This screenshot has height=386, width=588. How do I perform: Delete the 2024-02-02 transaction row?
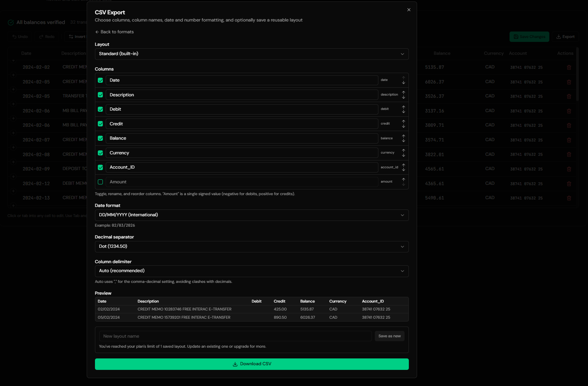pyautogui.click(x=569, y=67)
